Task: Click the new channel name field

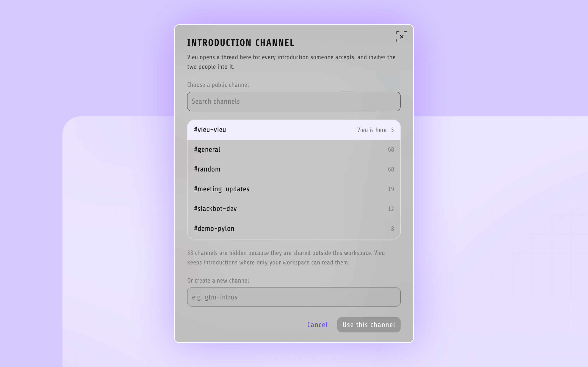Action: [294, 297]
